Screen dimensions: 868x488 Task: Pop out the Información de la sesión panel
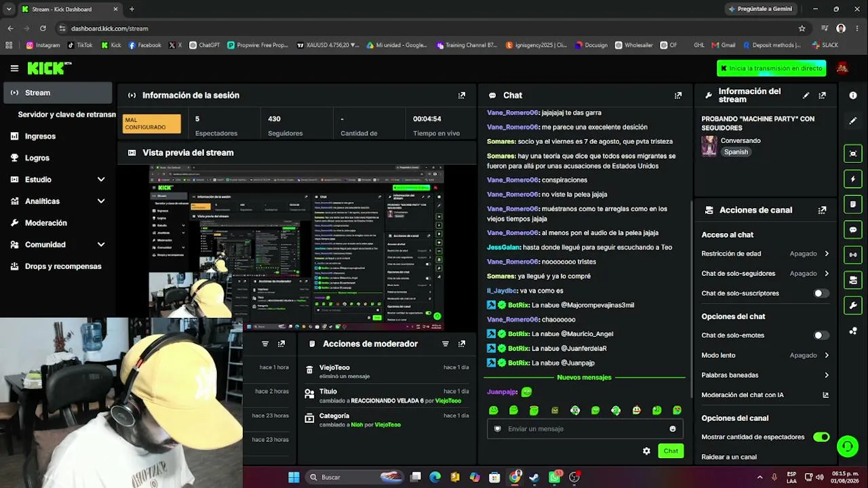(x=462, y=96)
